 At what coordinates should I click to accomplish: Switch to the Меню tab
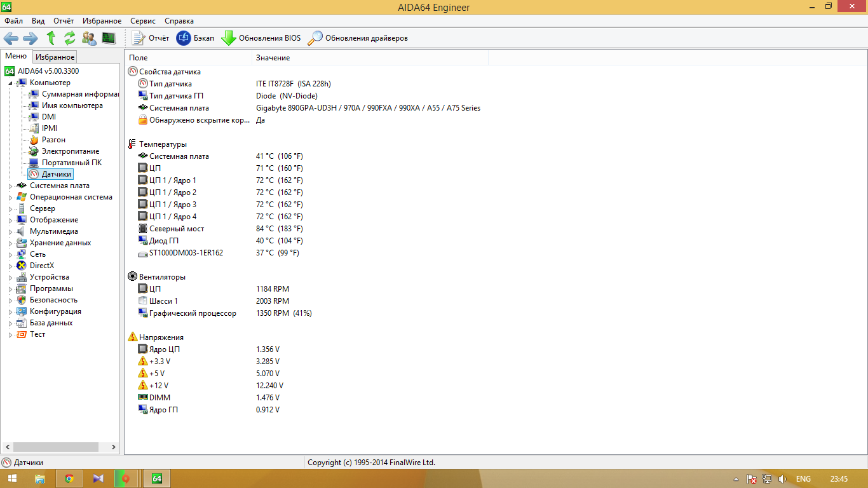point(16,57)
